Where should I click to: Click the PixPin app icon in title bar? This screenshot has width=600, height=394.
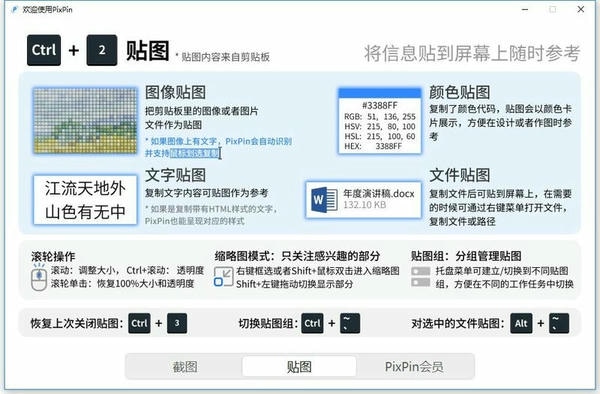coord(15,10)
